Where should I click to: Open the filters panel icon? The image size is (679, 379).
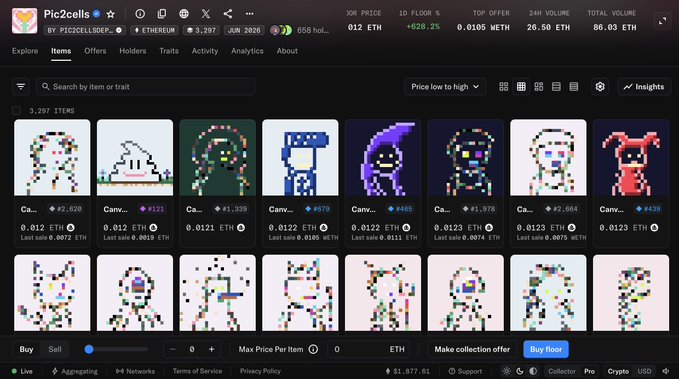(x=21, y=87)
